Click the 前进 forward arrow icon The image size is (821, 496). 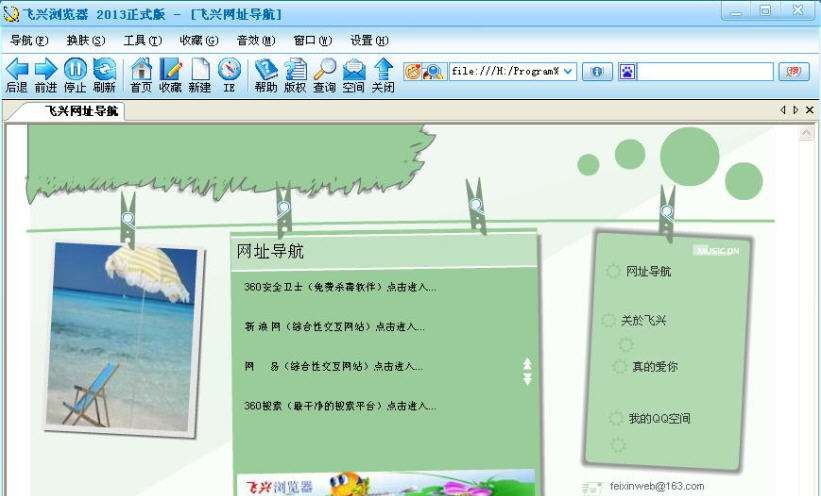pos(46,69)
